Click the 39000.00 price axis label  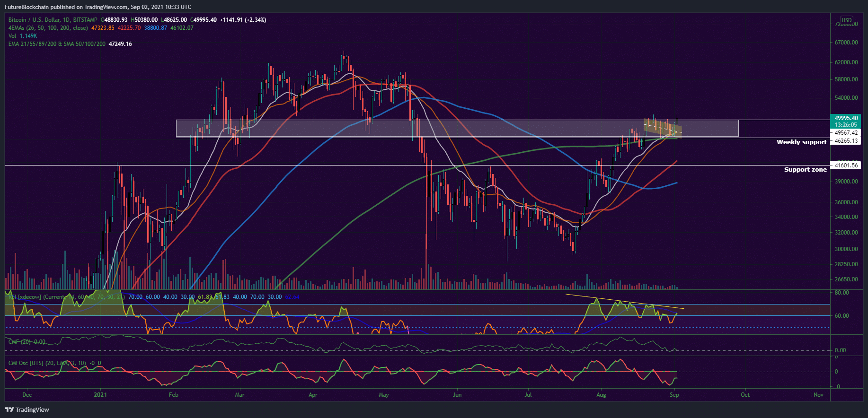pyautogui.click(x=846, y=182)
